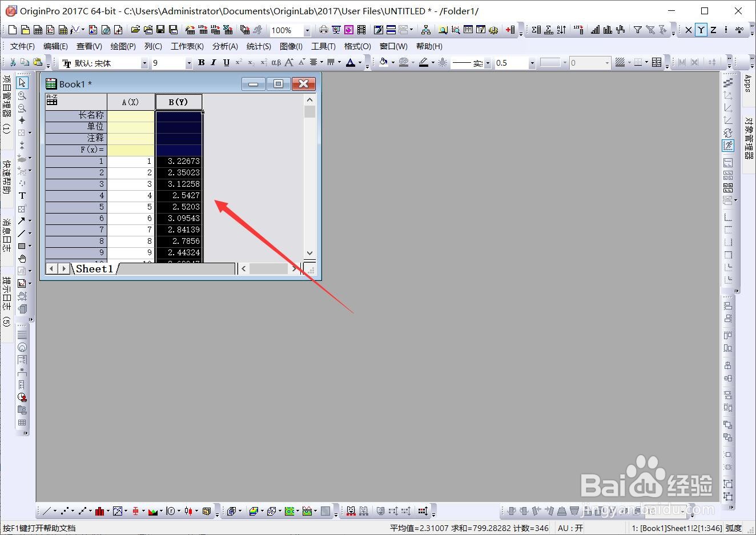Open the zoom level 100% dropdown
This screenshot has width=756, height=535.
(307, 30)
